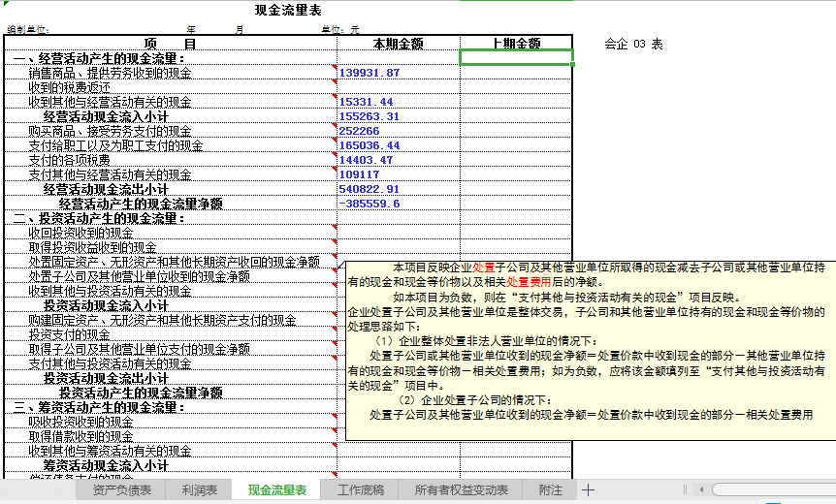836x504 pixels.
Task: Select row 投资支付的现金
Action: pyautogui.click(x=171, y=334)
